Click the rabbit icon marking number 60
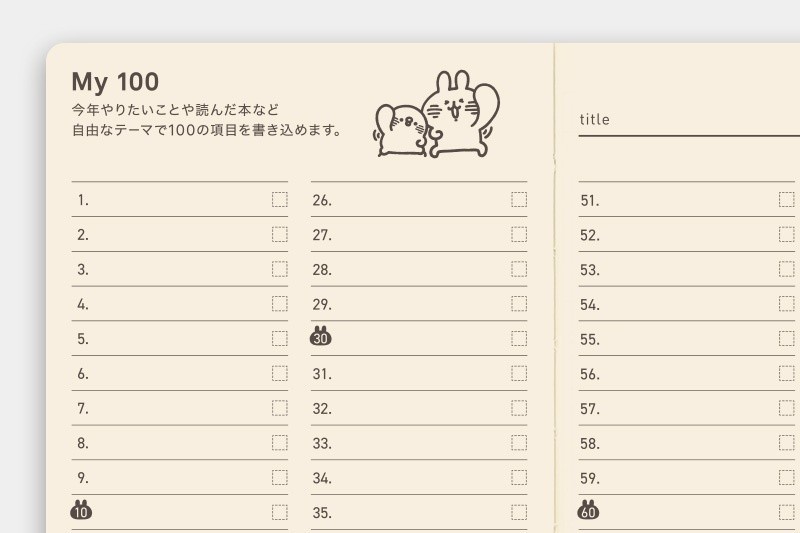Screen dimensions: 800x533 point(588,510)
